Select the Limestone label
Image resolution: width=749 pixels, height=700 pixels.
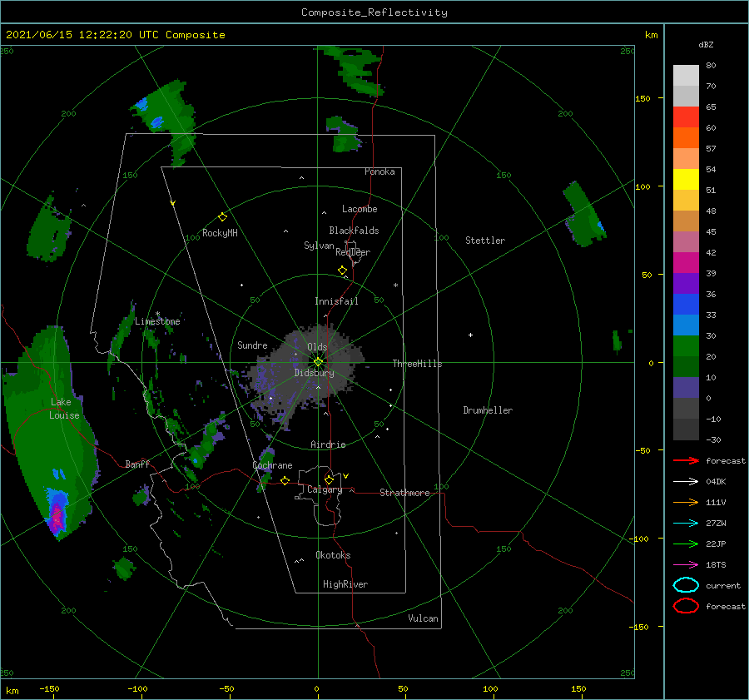pyautogui.click(x=157, y=321)
